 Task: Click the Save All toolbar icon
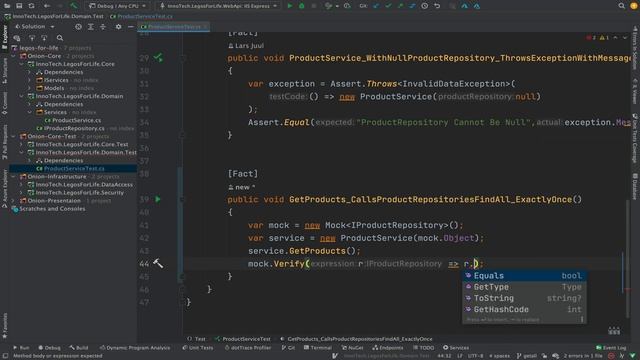pyautogui.click(x=19, y=6)
